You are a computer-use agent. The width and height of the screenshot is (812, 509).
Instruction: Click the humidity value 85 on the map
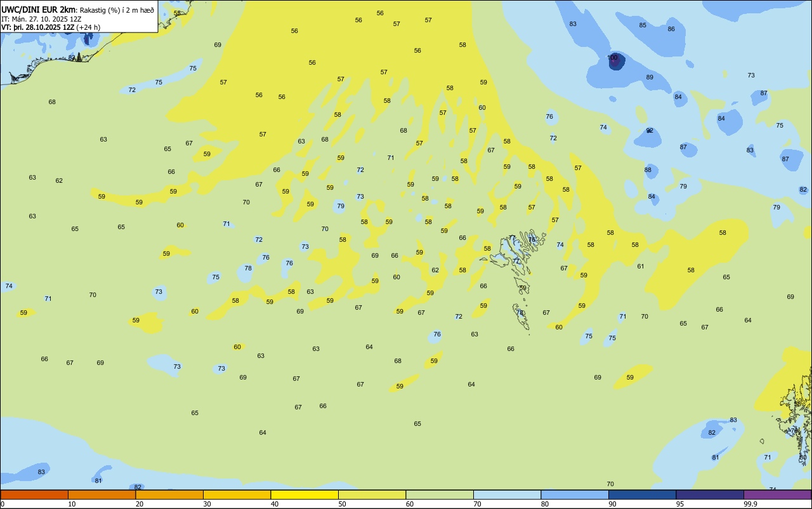pos(643,25)
